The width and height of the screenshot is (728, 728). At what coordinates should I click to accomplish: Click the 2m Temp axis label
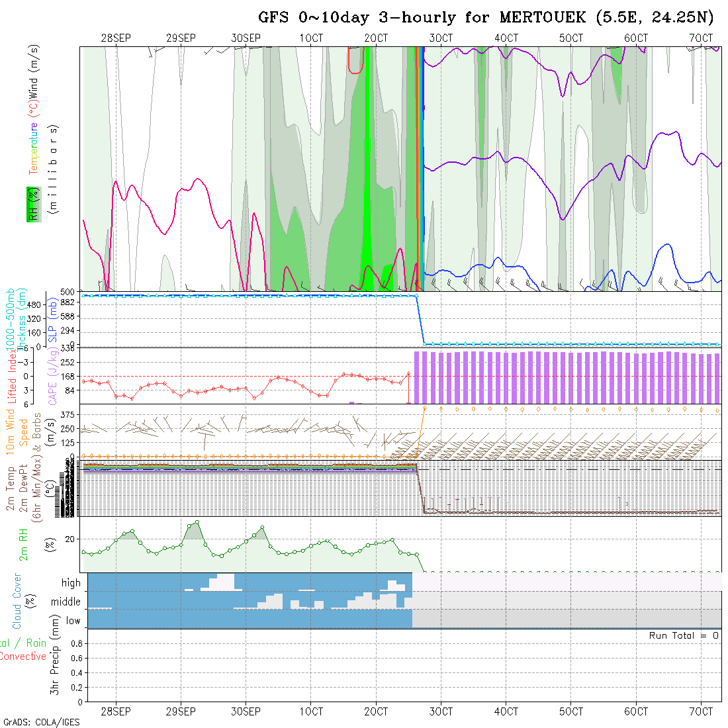click(x=11, y=488)
